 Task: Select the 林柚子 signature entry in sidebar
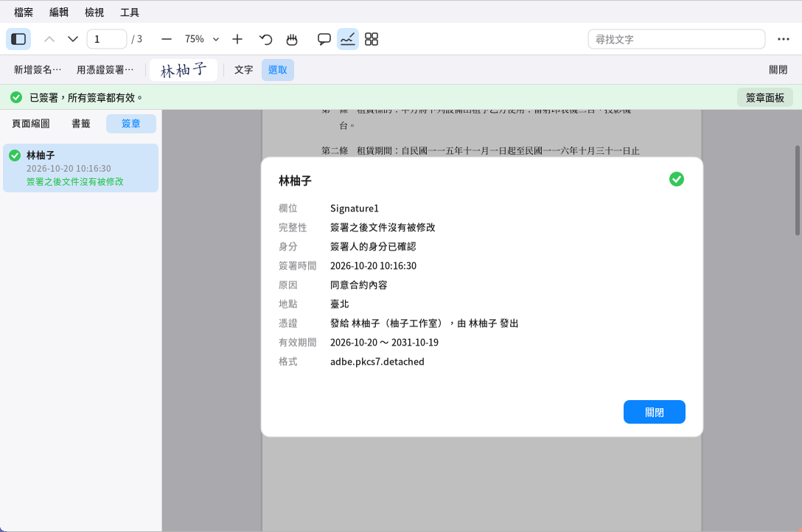[81, 168]
